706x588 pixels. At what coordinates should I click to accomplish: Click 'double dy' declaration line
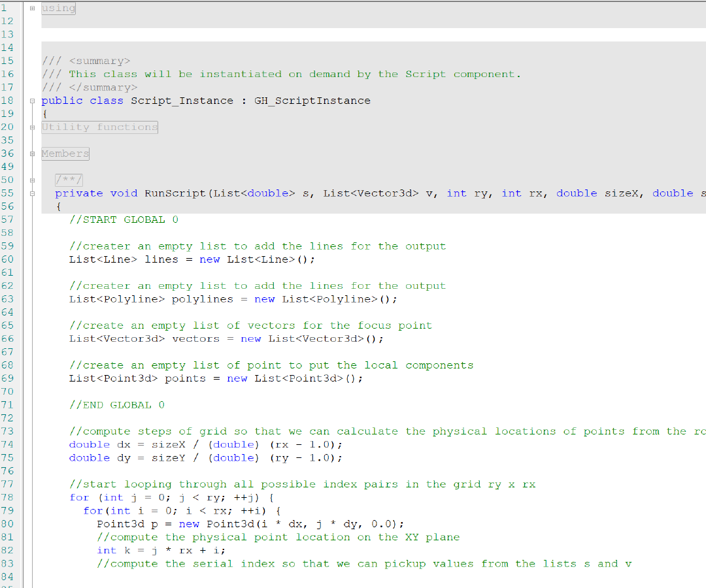[x=206, y=458]
